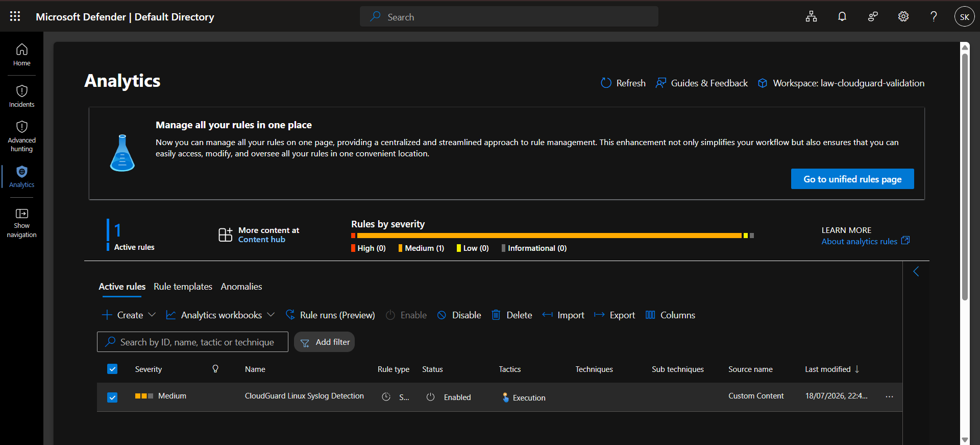Screen dimensions: 980x445
Task: Open the app launcher waffle icon
Action: pyautogui.click(x=15, y=16)
